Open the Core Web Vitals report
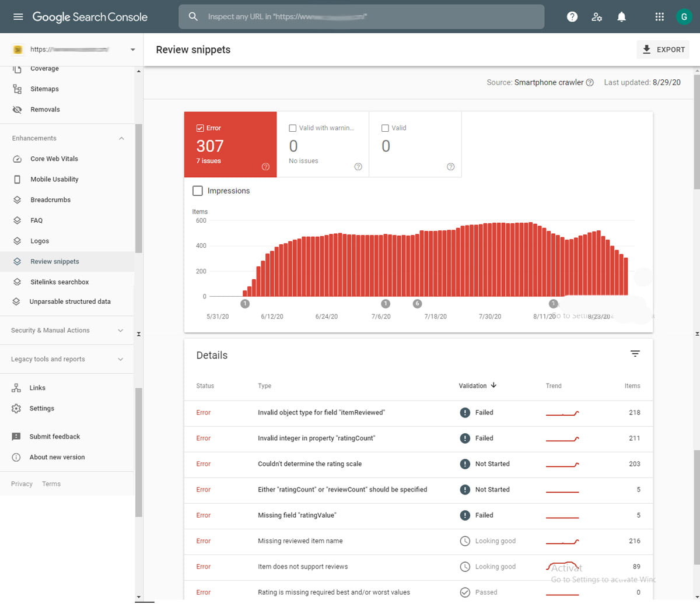This screenshot has width=700, height=604. [67, 159]
